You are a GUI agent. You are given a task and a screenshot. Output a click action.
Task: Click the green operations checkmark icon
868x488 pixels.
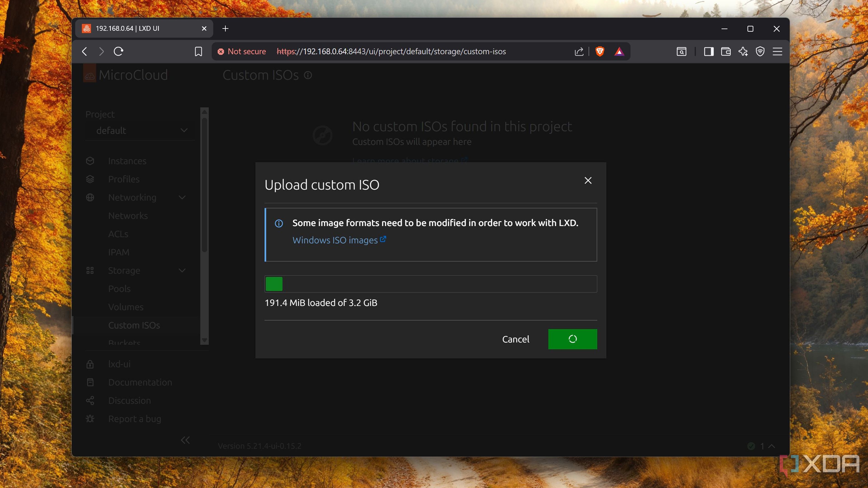pyautogui.click(x=751, y=446)
